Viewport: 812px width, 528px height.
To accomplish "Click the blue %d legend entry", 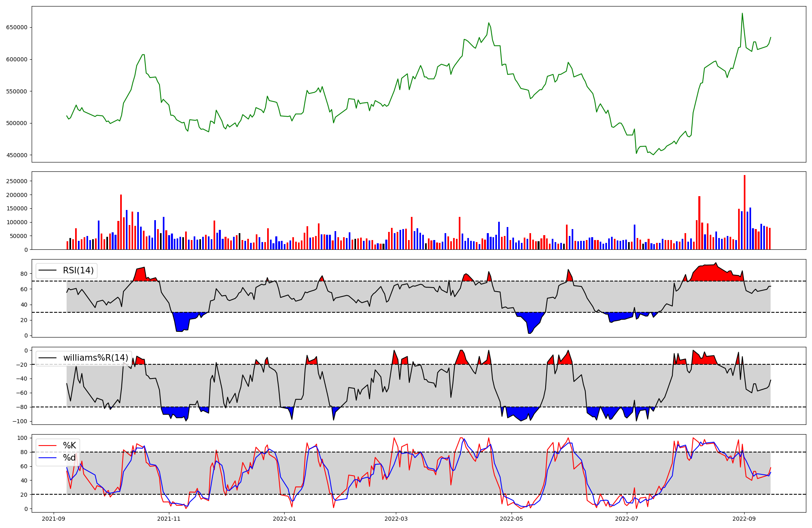I will tap(69, 458).
